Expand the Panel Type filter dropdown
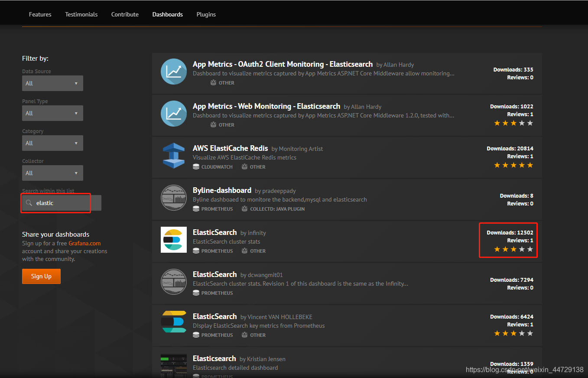This screenshot has width=588, height=378. [x=52, y=113]
